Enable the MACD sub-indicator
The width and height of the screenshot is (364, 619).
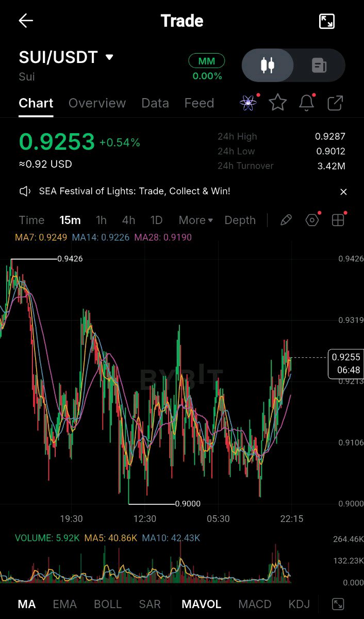[255, 604]
